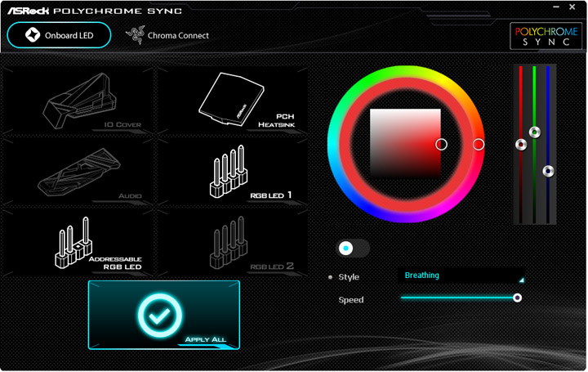
Task: Select the Audio LED zone
Action: coord(78,172)
